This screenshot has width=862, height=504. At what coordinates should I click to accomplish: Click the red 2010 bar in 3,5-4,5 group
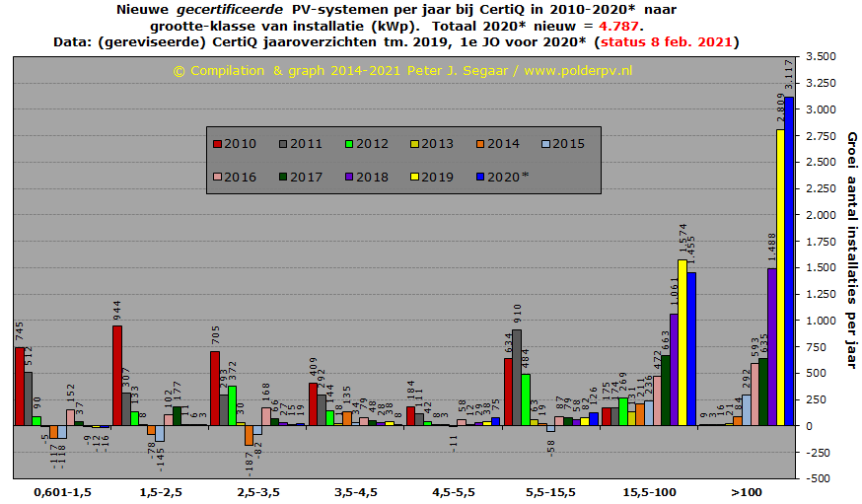pos(313,404)
